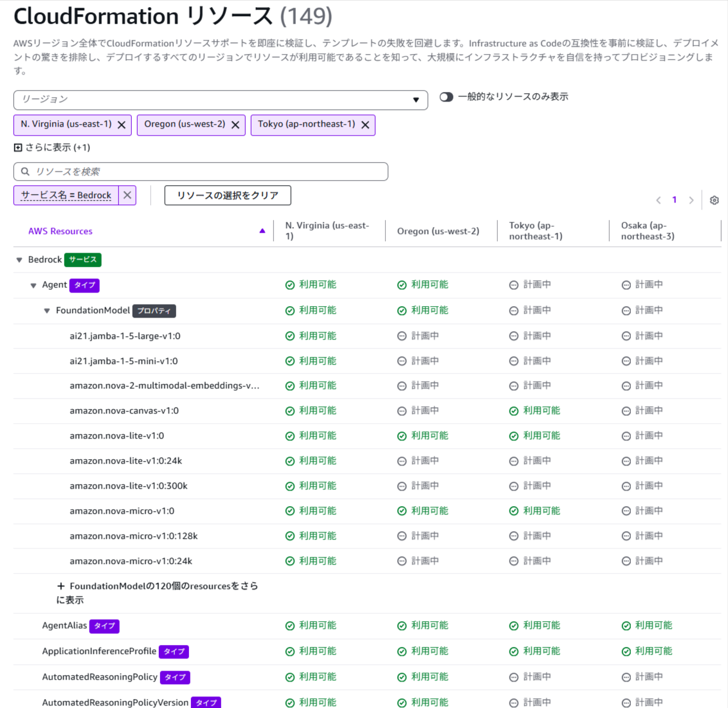Click the Oregon (us-west-2) column header

tap(438, 231)
